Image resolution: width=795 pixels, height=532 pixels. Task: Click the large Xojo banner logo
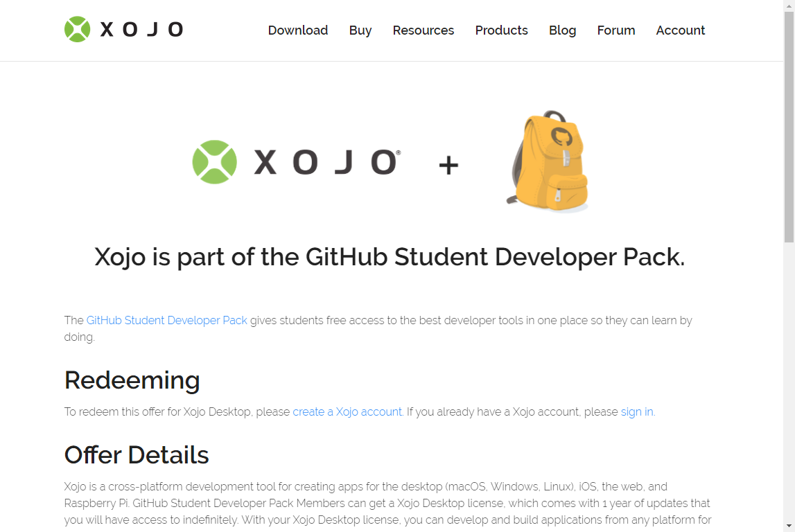[x=297, y=162]
